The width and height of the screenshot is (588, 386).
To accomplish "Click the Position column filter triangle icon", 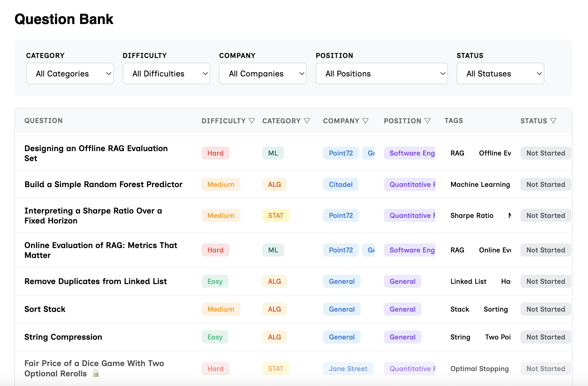I will point(427,121).
